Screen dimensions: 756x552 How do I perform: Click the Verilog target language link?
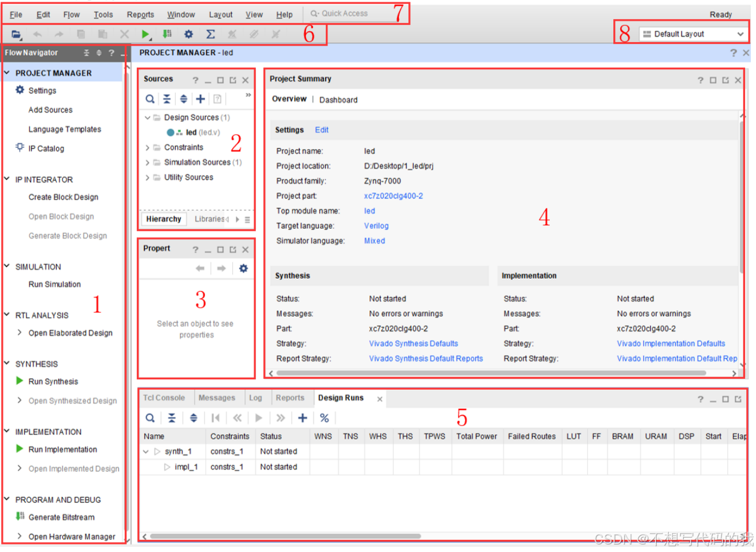point(376,226)
